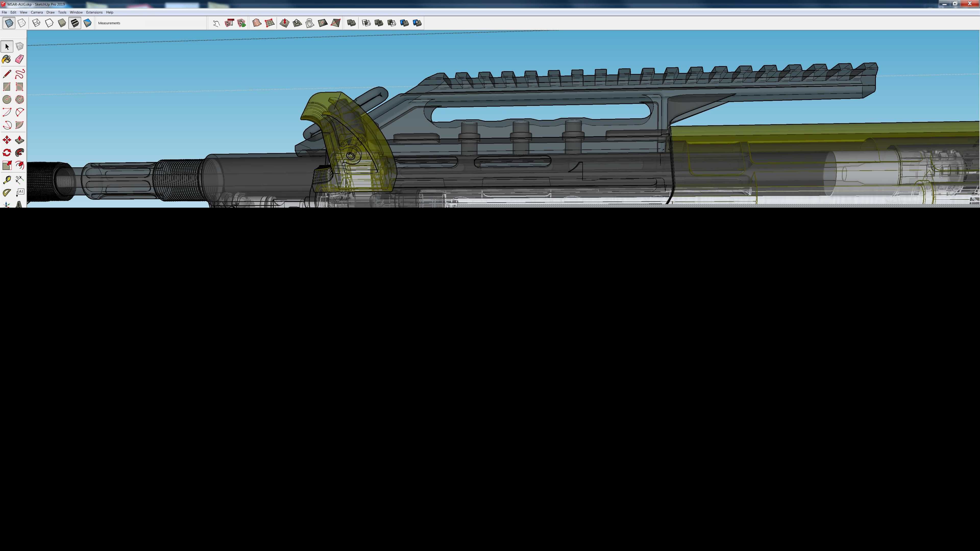Choose the Polygon tool
This screenshot has width=980, height=551.
click(x=19, y=100)
